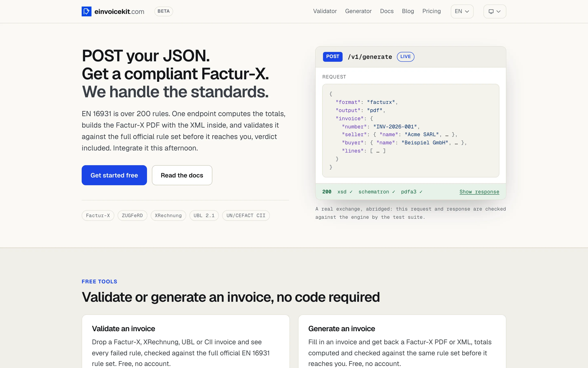Click the "Acme SARL" value in JSON
Image resolution: width=588 pixels, height=368 pixels.
click(x=422, y=135)
